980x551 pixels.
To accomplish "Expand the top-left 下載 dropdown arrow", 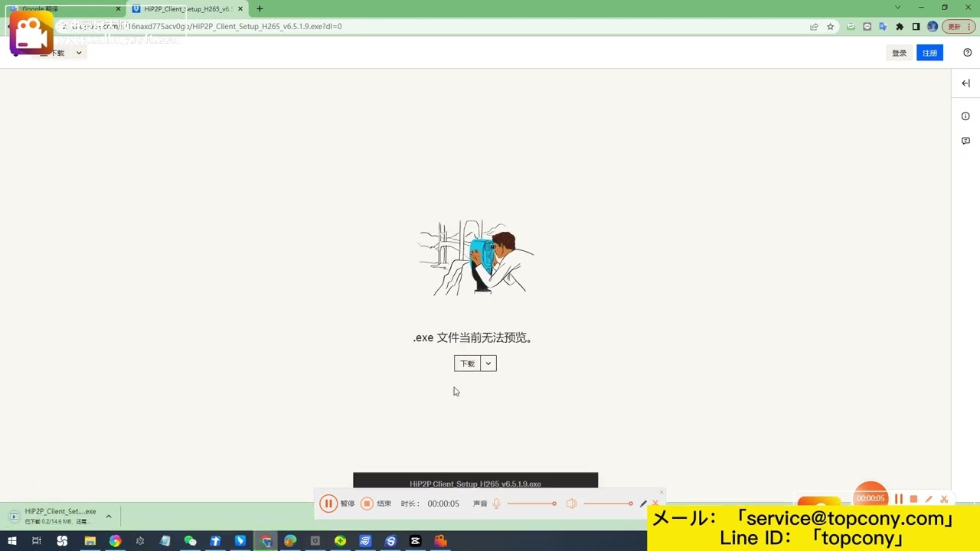I will click(78, 53).
